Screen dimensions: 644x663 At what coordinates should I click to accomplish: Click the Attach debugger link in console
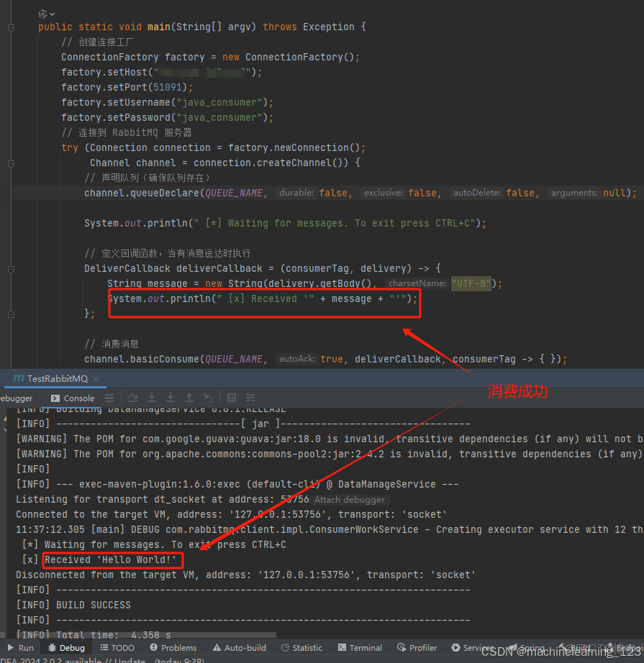coord(349,499)
